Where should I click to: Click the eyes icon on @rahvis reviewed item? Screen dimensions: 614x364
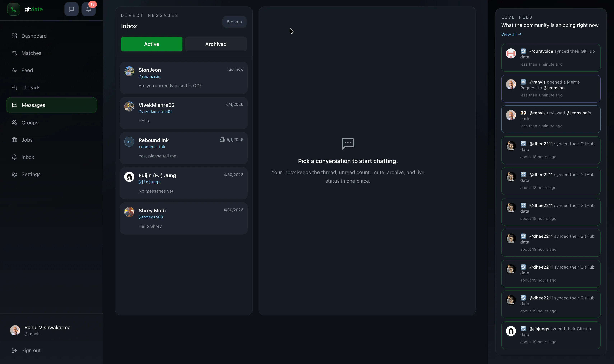523,113
